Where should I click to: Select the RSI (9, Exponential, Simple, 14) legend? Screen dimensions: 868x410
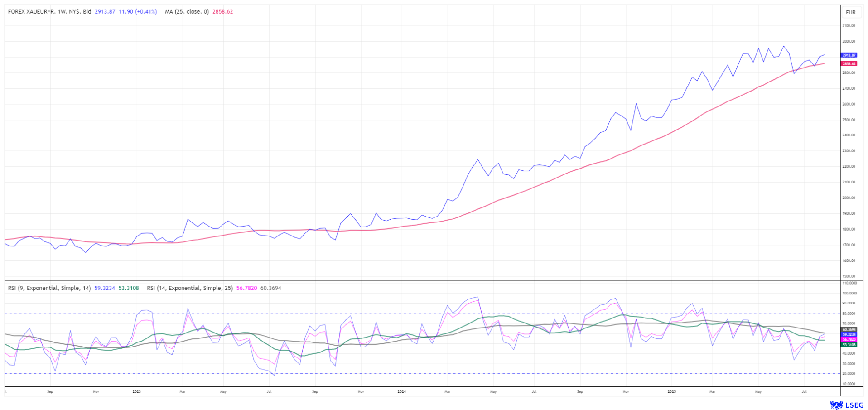pyautogui.click(x=49, y=288)
